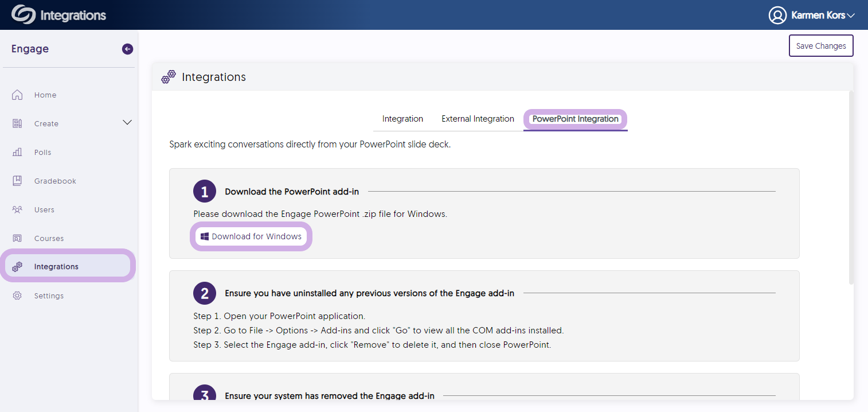Click the Karmen Kors username
This screenshot has width=868, height=412.
(818, 15)
